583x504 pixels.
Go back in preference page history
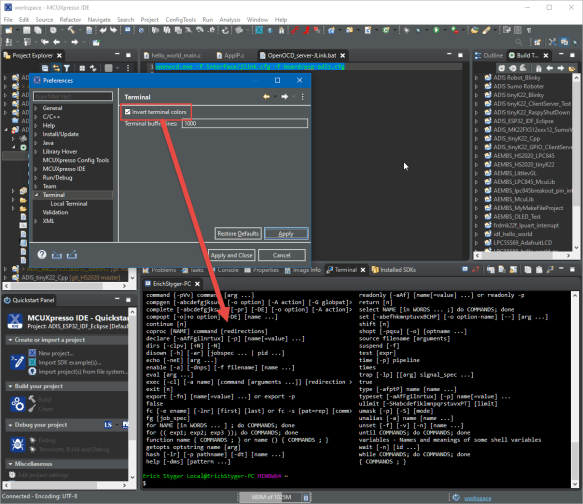click(267, 97)
